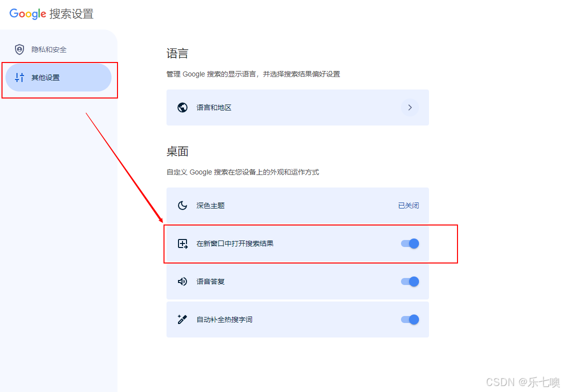Click the globe icon beside 语言和地区
The width and height of the screenshot is (562, 392).
pos(182,107)
